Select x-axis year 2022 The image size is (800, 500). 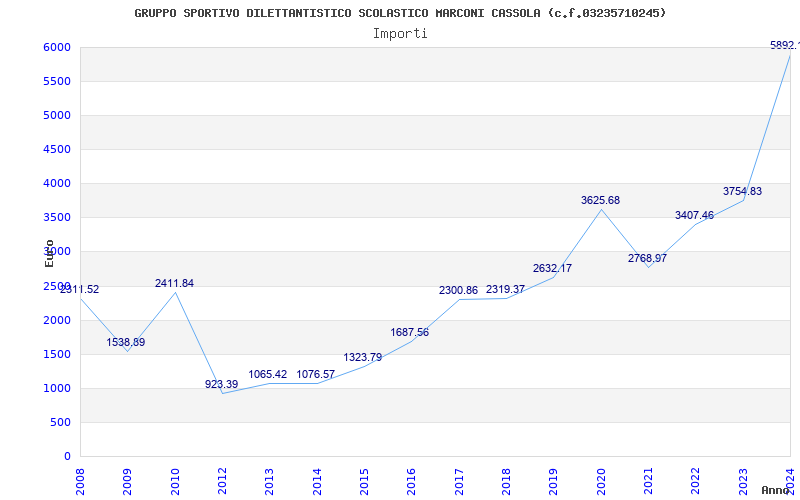[x=696, y=482]
